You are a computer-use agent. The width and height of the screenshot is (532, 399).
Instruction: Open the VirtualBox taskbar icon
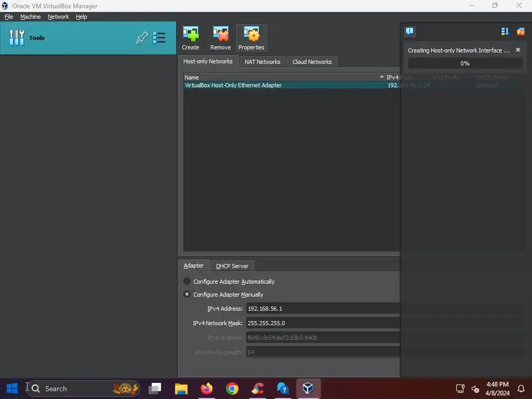308,388
